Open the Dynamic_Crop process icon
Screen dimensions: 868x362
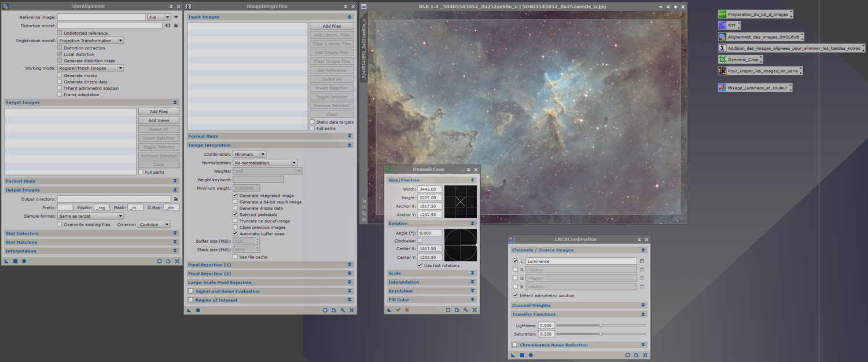point(740,60)
